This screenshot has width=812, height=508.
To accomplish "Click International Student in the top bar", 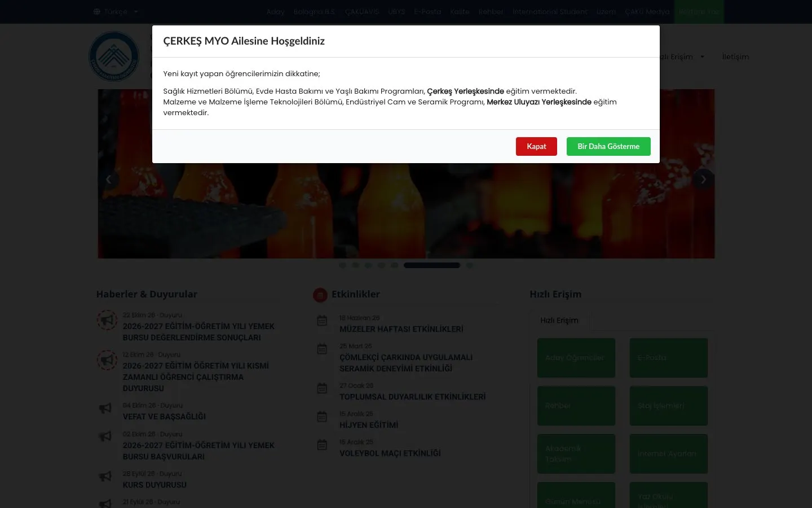I will coord(550,11).
